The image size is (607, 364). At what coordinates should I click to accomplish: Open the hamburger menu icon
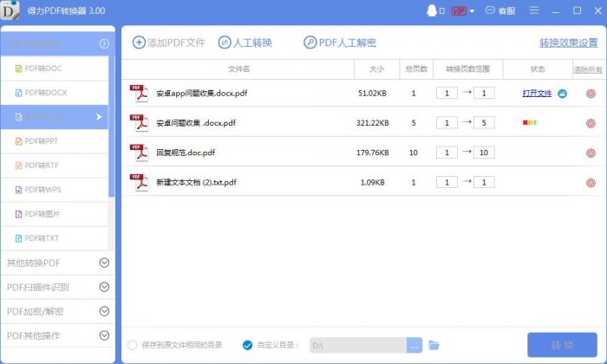pos(534,10)
